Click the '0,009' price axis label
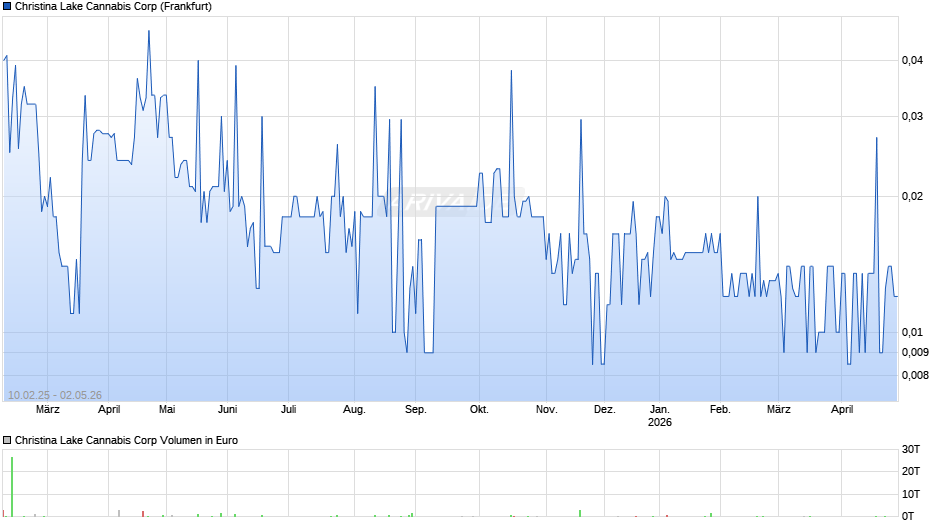This screenshot has height=526, width=940. pyautogui.click(x=915, y=353)
